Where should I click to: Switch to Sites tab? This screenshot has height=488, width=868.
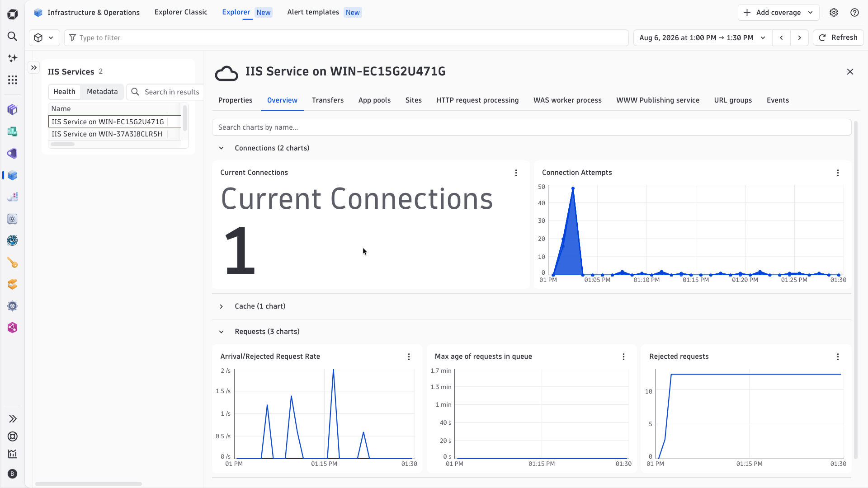[x=413, y=100]
